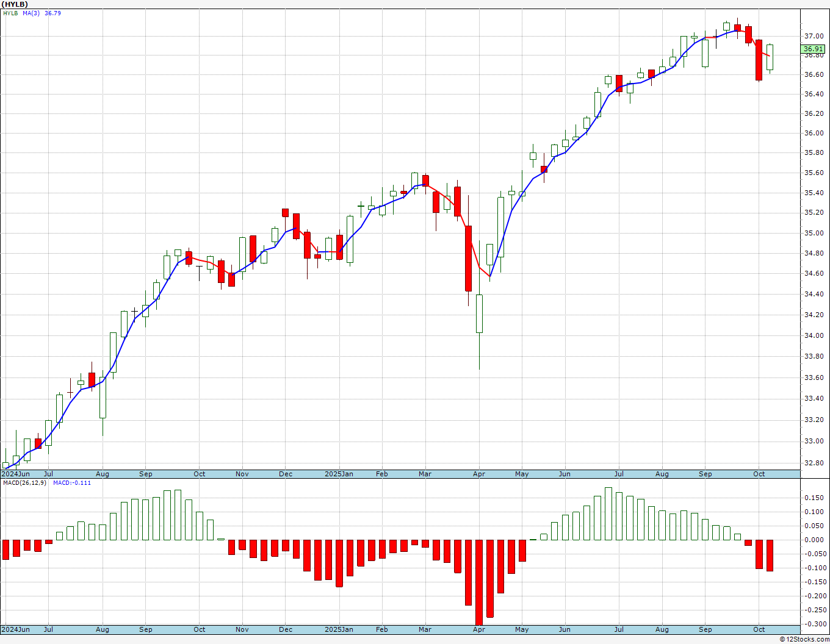Screen dimensions: 830x644
Task: Select the MACD:-0.111 value label
Action: 72,483
